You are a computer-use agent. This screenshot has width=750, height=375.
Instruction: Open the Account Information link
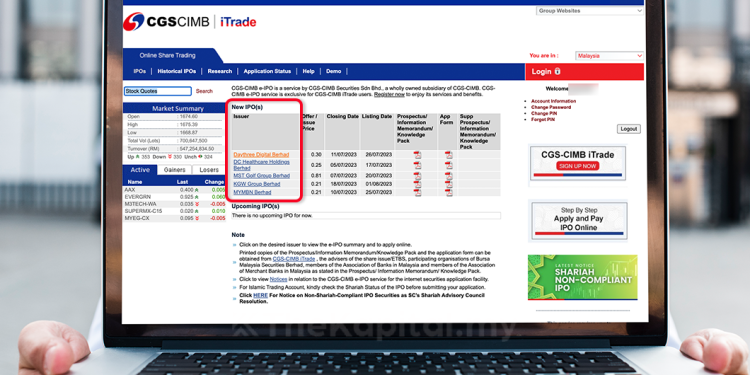tap(553, 101)
